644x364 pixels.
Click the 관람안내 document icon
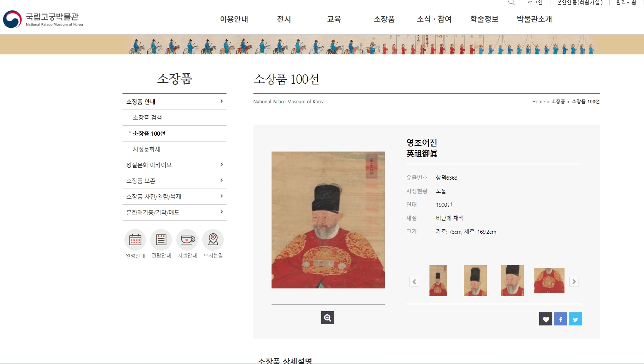[x=161, y=239]
